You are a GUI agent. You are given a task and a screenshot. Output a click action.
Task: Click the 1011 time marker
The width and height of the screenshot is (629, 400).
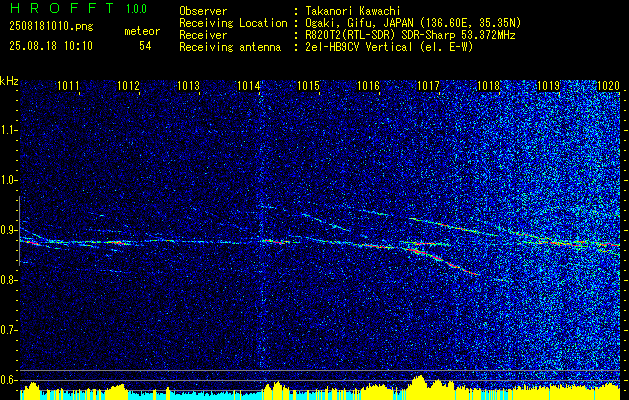(x=68, y=85)
